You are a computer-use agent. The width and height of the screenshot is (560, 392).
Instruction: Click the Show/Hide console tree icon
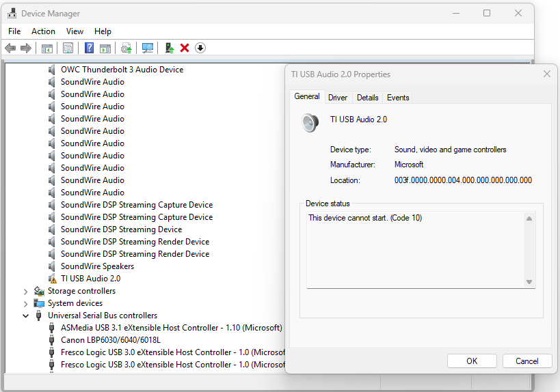[46, 48]
